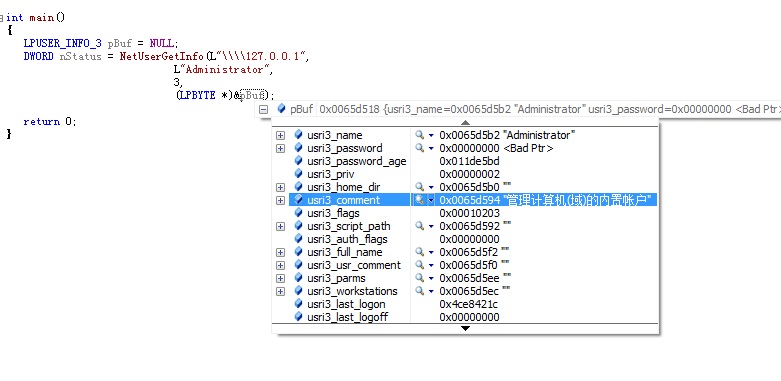Open text visualizer magnifier for usri3_workstations
The width and height of the screenshot is (781, 381).
[420, 290]
